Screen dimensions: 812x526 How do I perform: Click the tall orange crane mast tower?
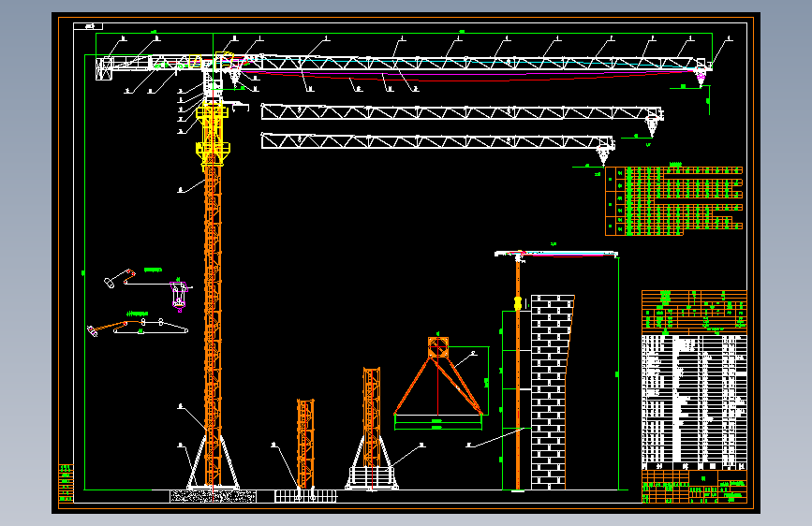213,326
